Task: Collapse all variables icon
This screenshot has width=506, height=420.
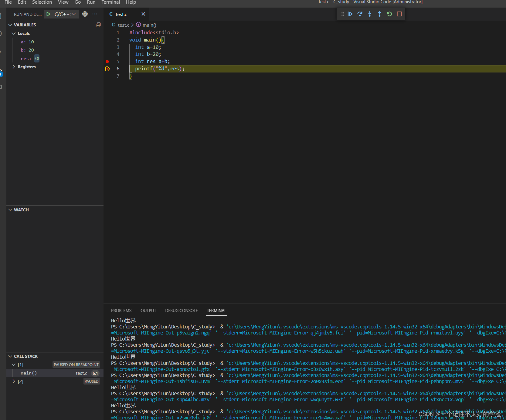Action: [98, 25]
